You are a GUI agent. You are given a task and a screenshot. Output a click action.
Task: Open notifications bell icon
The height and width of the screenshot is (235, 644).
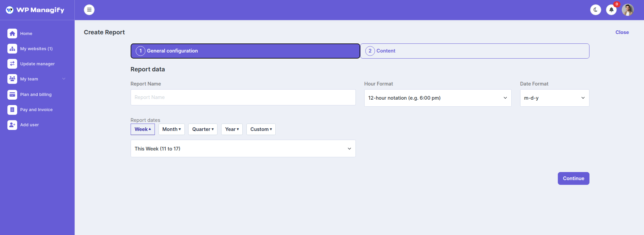611,10
